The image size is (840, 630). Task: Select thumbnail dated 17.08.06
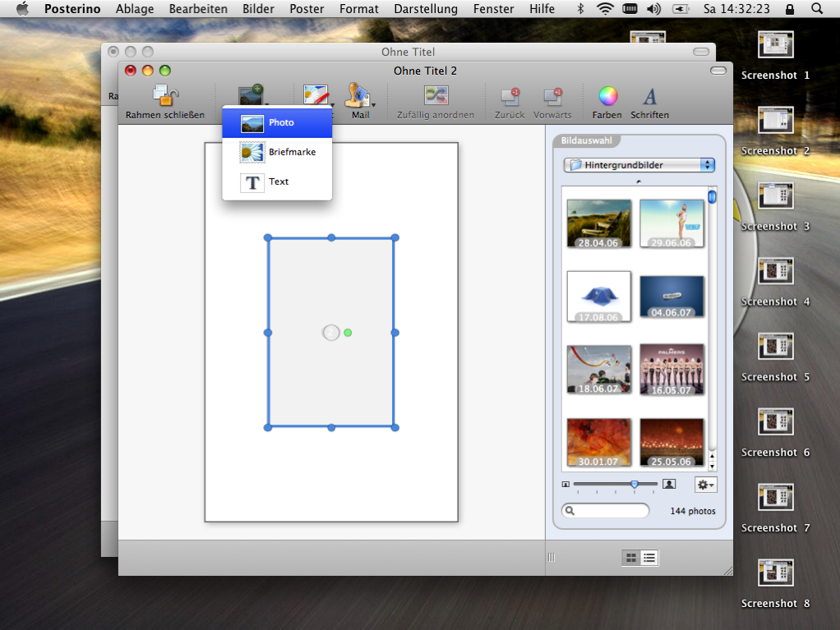pos(599,297)
